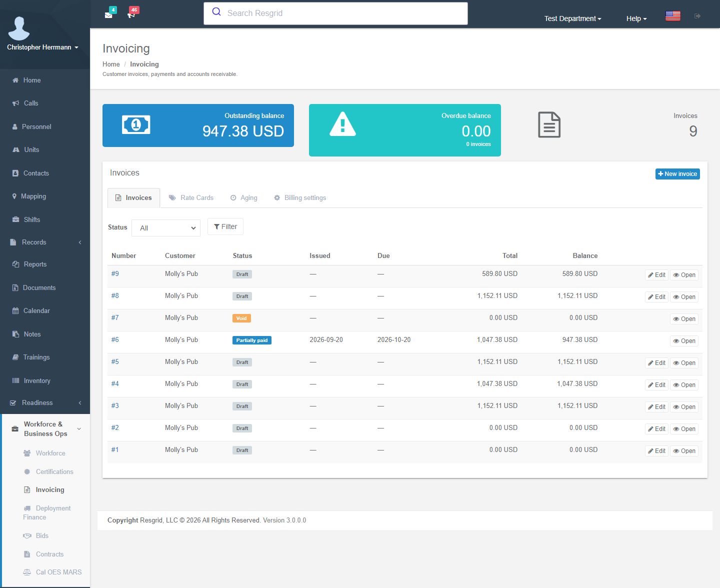Click the 2026-10-20 due date cell
720x588 pixels.
394,339
